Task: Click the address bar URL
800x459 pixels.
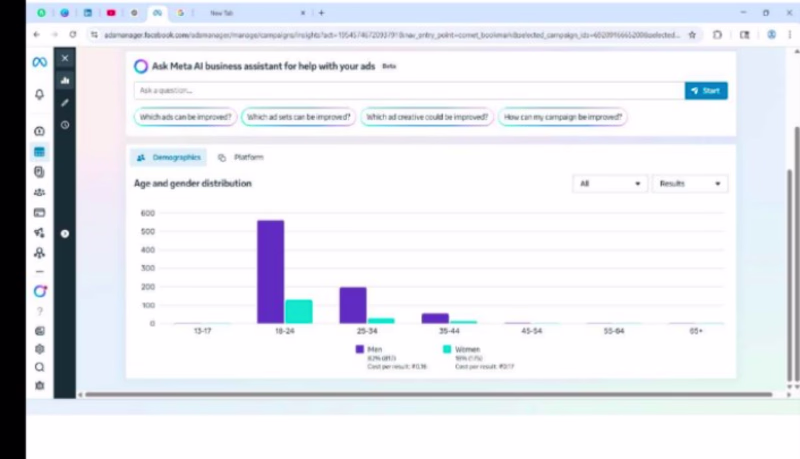Action: 391,35
